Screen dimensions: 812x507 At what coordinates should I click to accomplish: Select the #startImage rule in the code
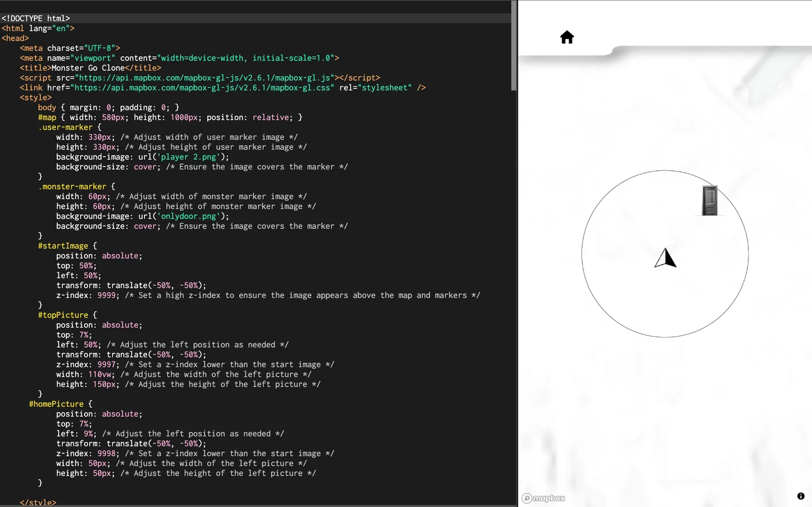point(63,245)
